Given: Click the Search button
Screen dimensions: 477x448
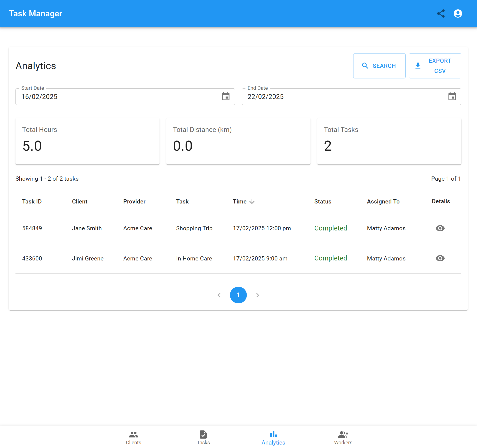Looking at the screenshot, I should pos(379,66).
